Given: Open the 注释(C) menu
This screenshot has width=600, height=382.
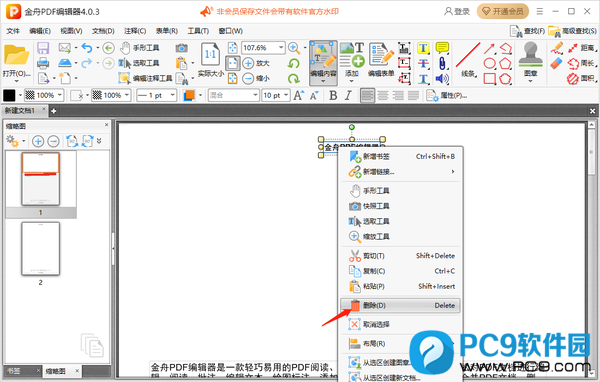Looking at the screenshot, I should pos(135,31).
